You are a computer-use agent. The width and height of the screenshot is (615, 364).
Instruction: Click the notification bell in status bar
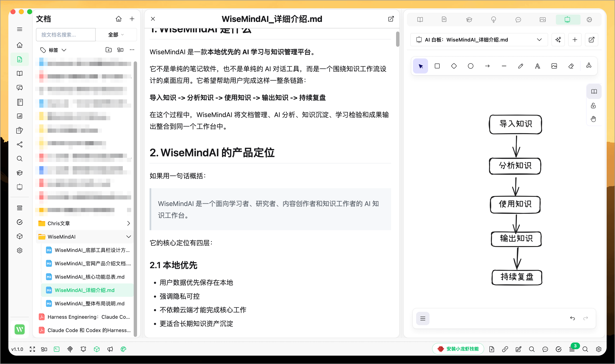pyautogui.click(x=83, y=349)
